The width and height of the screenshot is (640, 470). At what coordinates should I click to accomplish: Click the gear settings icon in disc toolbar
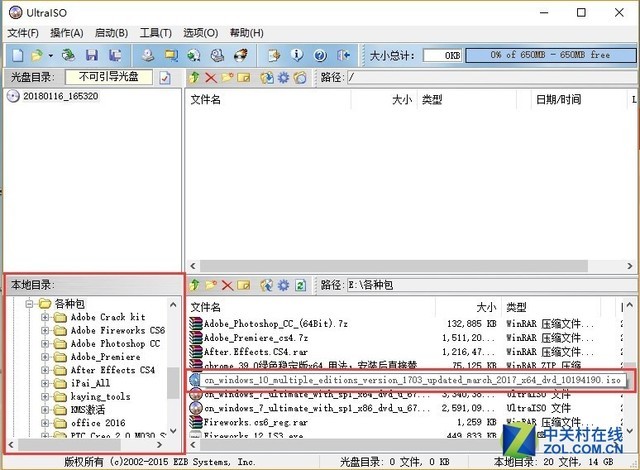(x=283, y=77)
